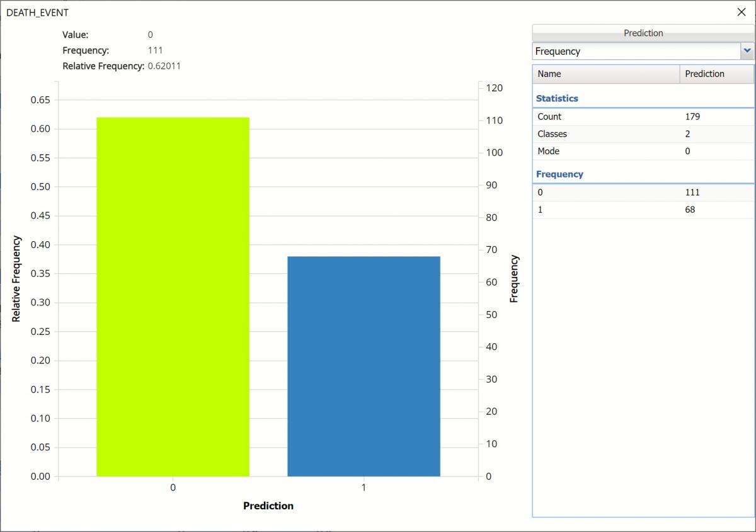The image size is (756, 532).
Task: Click the Frequency right axis title
Action: point(514,279)
